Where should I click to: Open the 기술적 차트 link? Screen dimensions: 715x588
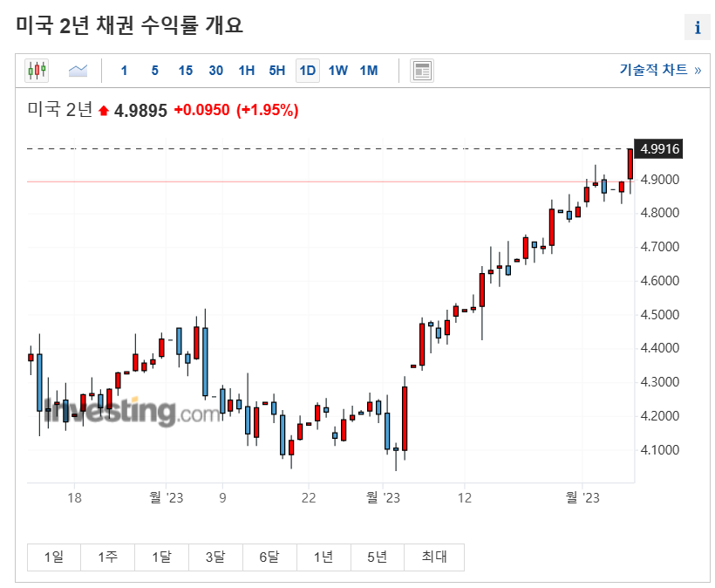[x=660, y=70]
